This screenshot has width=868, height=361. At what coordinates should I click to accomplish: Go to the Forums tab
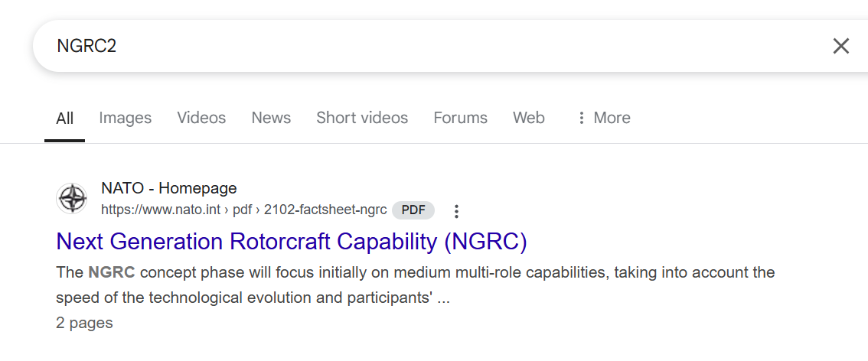[x=461, y=118]
